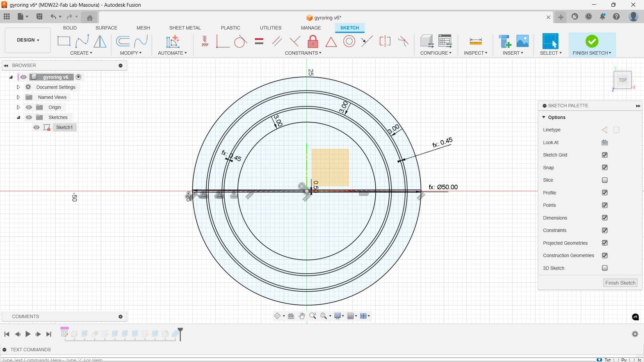Activate the Select tool icon

[x=550, y=41]
